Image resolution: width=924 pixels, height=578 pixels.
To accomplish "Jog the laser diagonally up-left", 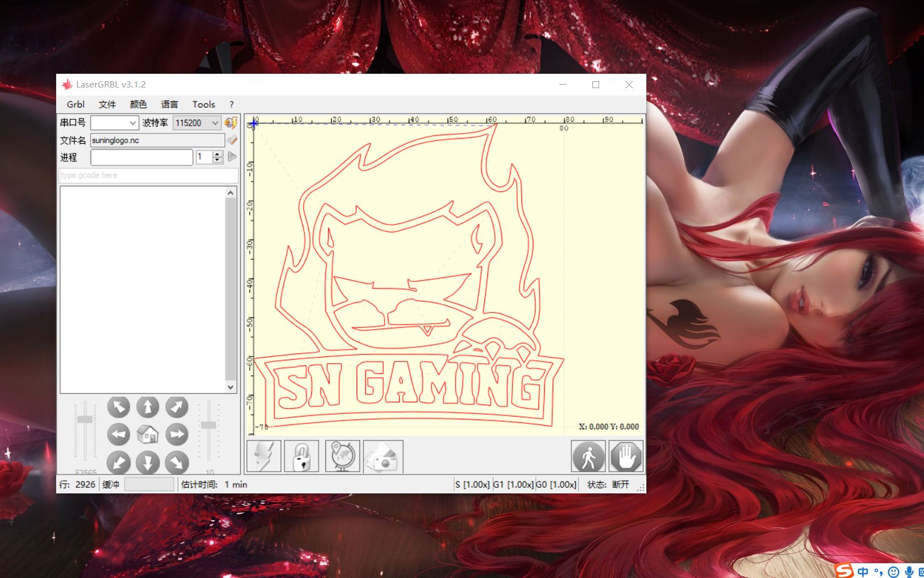I will (119, 407).
